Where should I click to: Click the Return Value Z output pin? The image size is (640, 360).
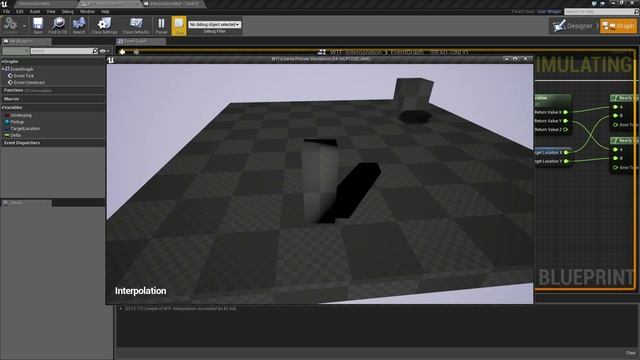pyautogui.click(x=566, y=130)
